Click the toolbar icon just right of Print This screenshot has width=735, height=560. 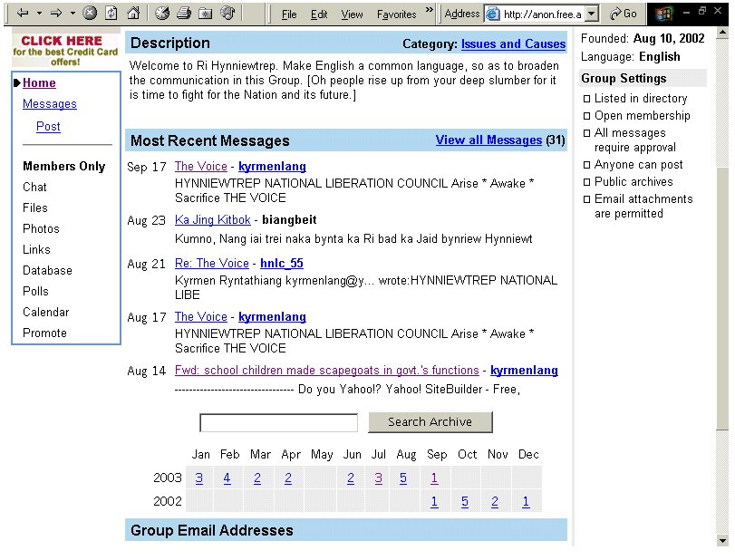pos(206,14)
